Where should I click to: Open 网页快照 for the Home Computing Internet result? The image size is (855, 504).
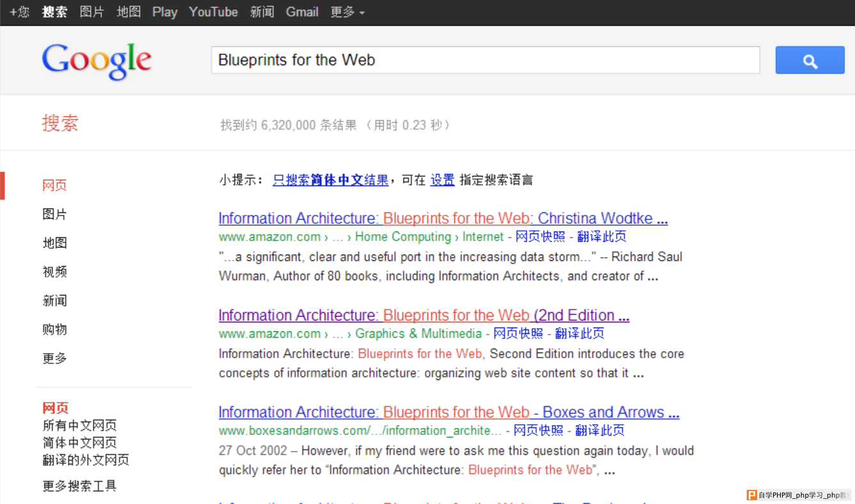coord(540,237)
